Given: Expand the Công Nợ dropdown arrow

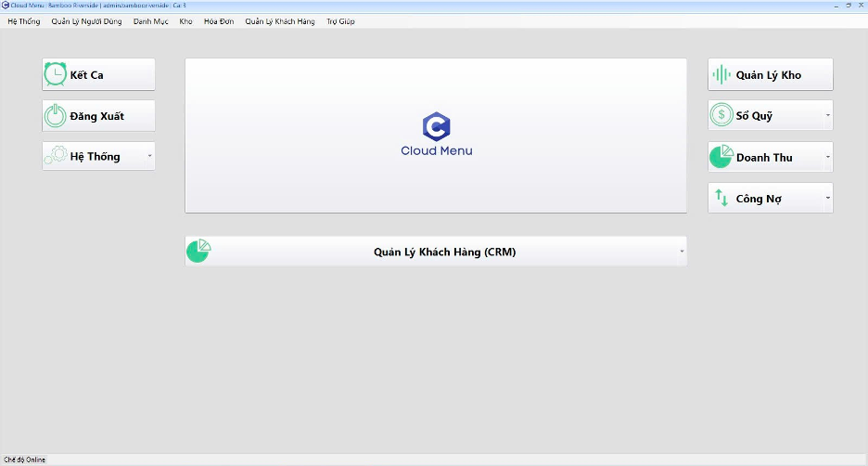Looking at the screenshot, I should pos(827,198).
